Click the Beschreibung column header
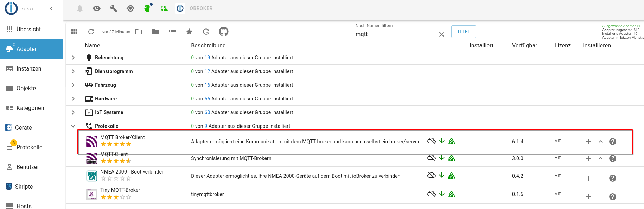The width and height of the screenshot is (644, 209). (x=208, y=45)
